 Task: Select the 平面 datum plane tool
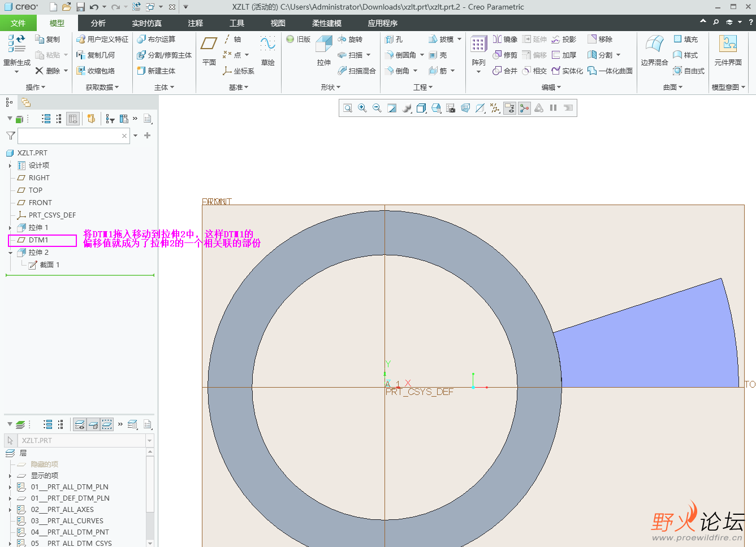tap(209, 50)
